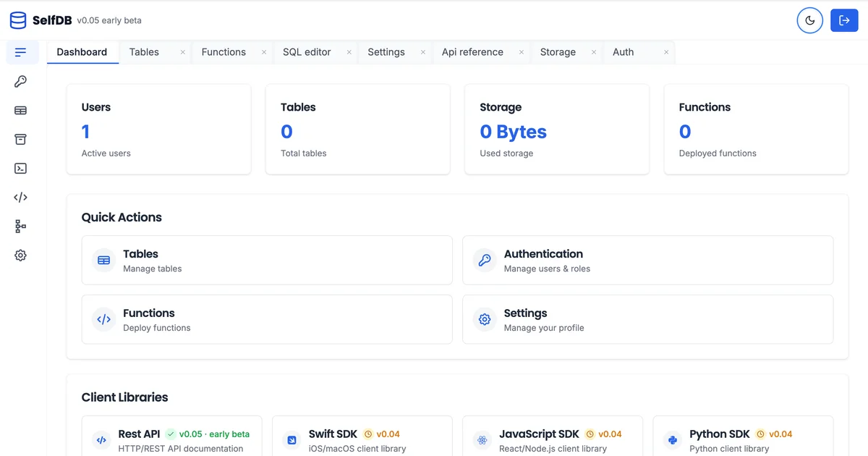Click the clock badge by JavaScript SDK
The image size is (868, 456).
(590, 434)
